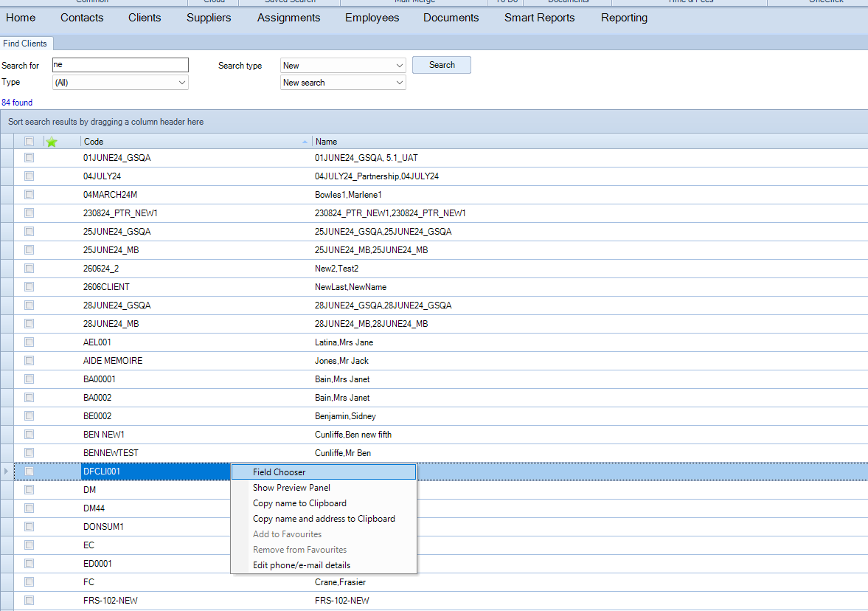Click the name Crane,Frasier
Image resolution: width=868 pixels, height=611 pixels.
pyautogui.click(x=340, y=582)
